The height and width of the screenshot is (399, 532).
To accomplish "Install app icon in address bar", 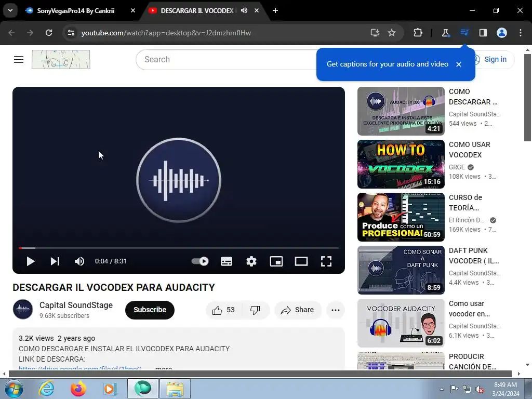I will (375, 33).
